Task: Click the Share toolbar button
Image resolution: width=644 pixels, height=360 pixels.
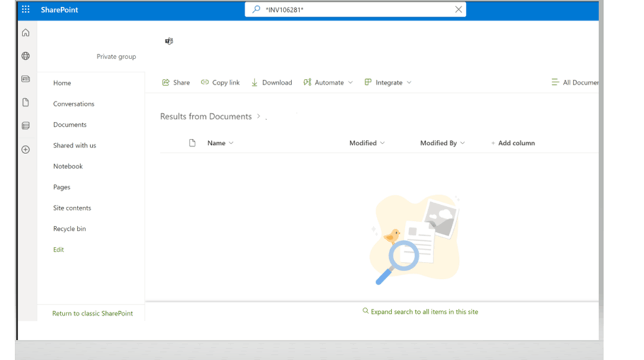Action: 176,83
